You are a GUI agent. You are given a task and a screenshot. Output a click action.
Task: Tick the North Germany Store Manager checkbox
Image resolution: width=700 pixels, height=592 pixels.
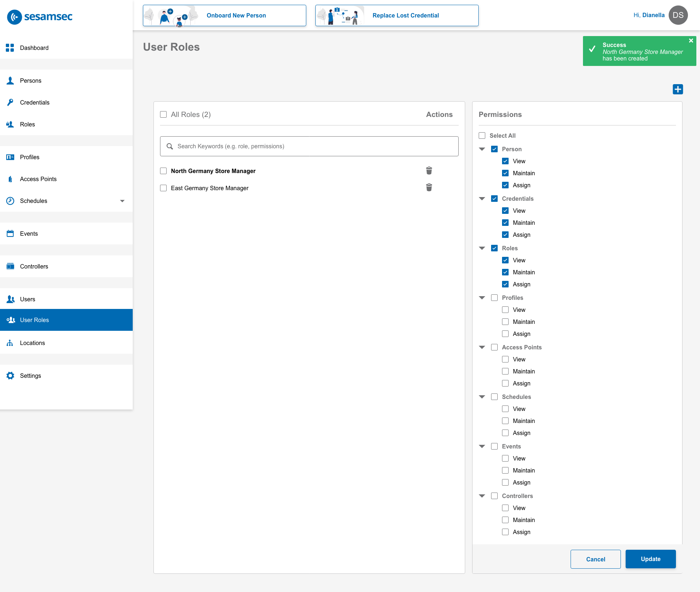[163, 171]
